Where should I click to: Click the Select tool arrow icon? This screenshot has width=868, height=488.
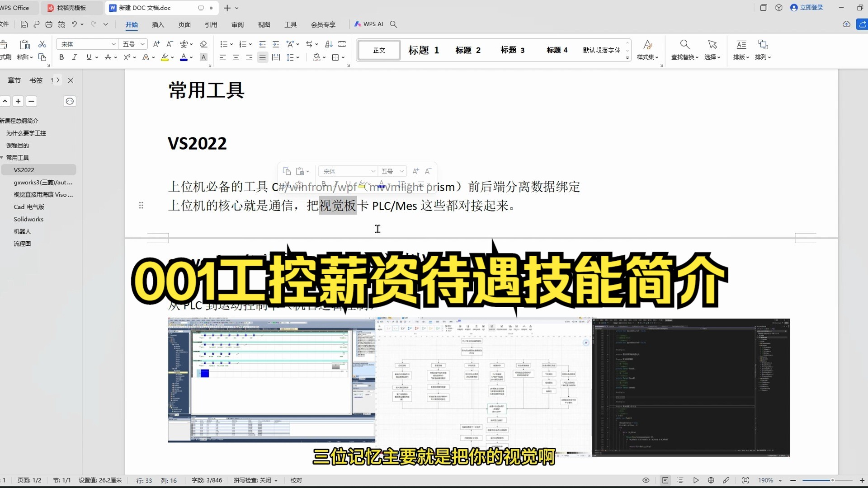click(x=712, y=44)
